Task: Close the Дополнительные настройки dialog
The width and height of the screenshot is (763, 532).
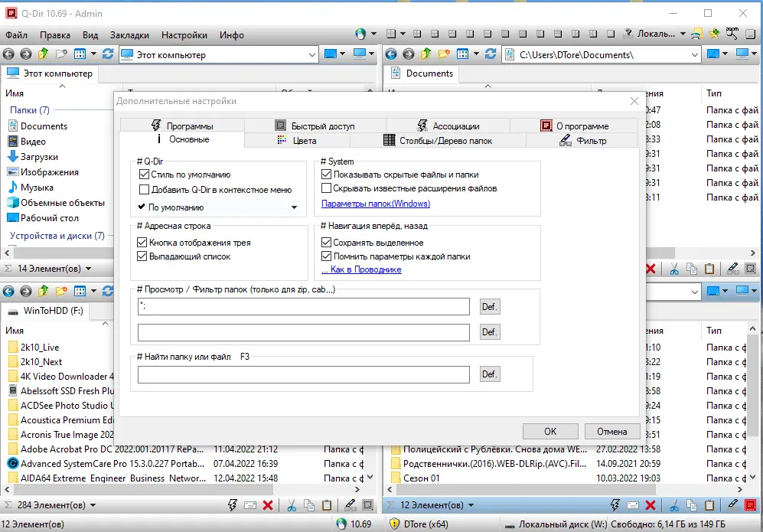Action: point(634,101)
